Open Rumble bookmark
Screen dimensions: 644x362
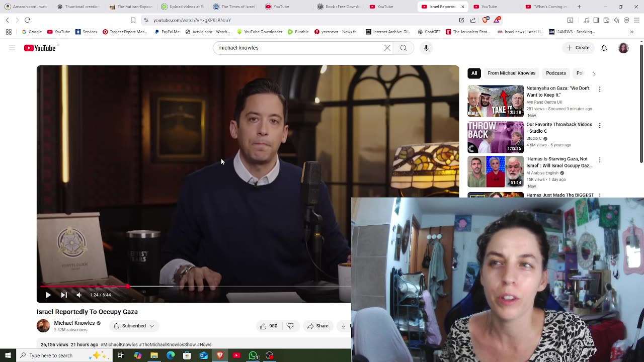pyautogui.click(x=298, y=32)
